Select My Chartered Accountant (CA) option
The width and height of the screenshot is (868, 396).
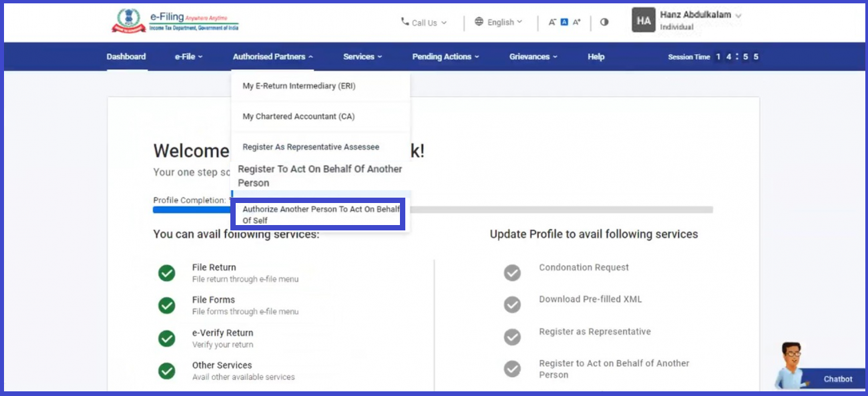point(298,116)
